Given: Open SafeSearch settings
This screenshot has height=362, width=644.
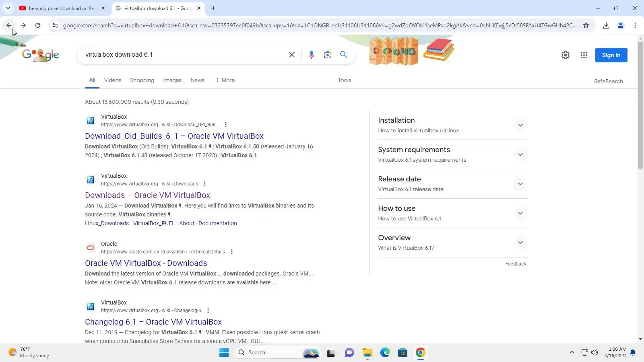Looking at the screenshot, I should (x=608, y=81).
